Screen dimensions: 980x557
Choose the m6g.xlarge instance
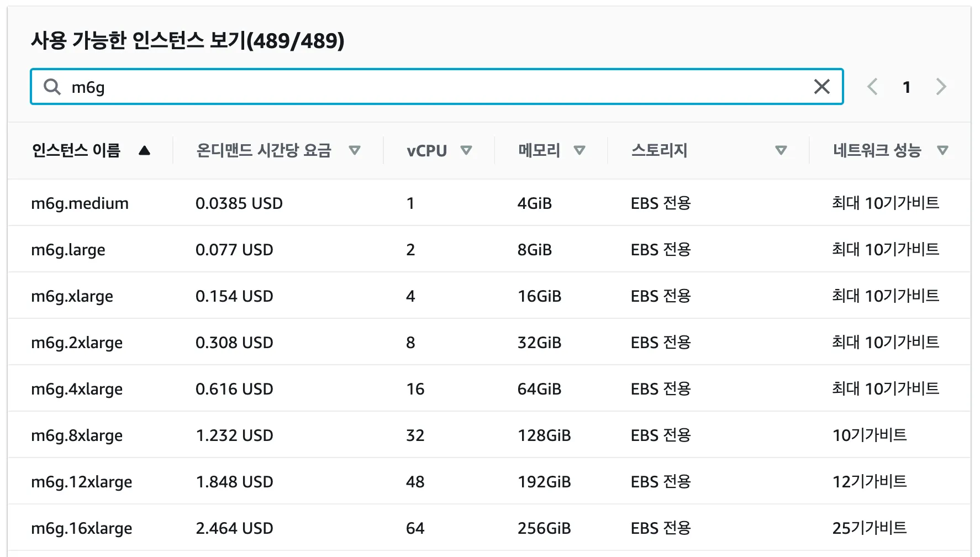(72, 296)
